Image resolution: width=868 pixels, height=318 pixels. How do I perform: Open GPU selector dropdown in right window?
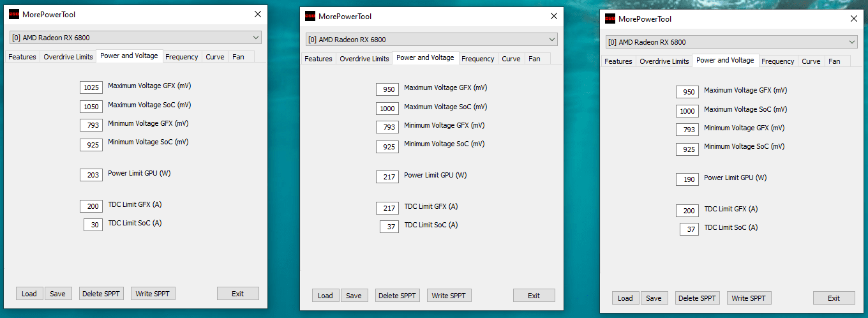pyautogui.click(x=731, y=42)
